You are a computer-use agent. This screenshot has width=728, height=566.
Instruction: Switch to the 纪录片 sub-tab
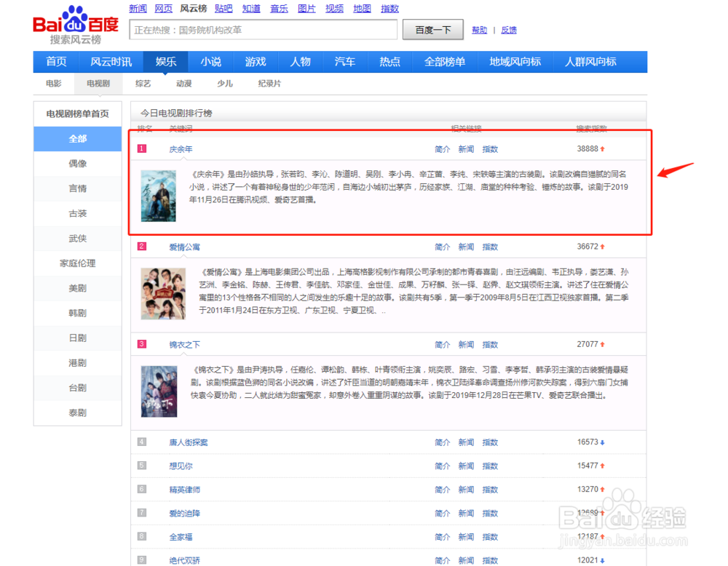pyautogui.click(x=269, y=84)
